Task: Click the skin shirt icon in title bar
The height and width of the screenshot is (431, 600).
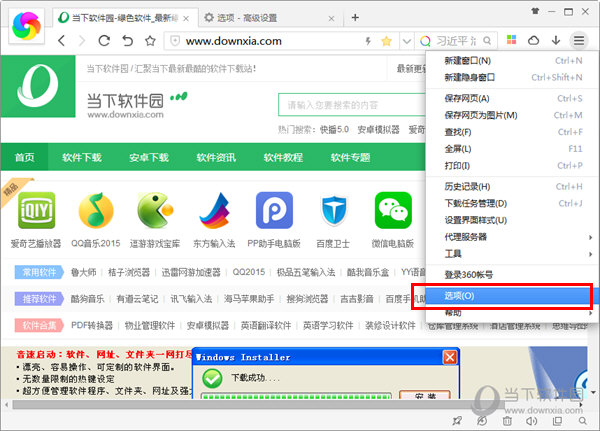Action: tap(535, 11)
